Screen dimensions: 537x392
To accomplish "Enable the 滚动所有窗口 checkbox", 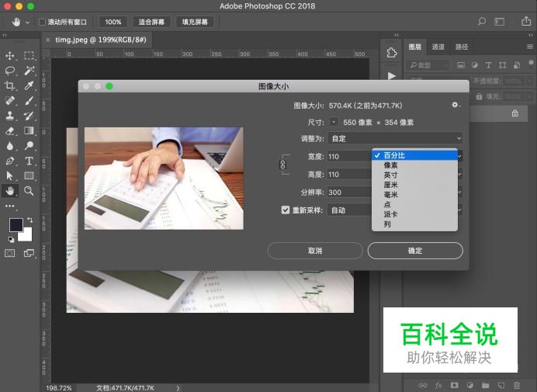I will click(x=42, y=22).
